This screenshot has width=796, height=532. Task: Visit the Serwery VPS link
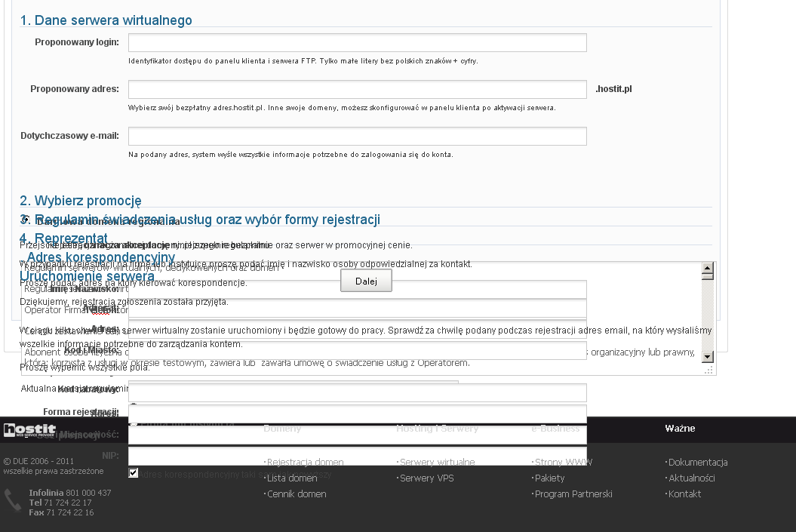(426, 478)
